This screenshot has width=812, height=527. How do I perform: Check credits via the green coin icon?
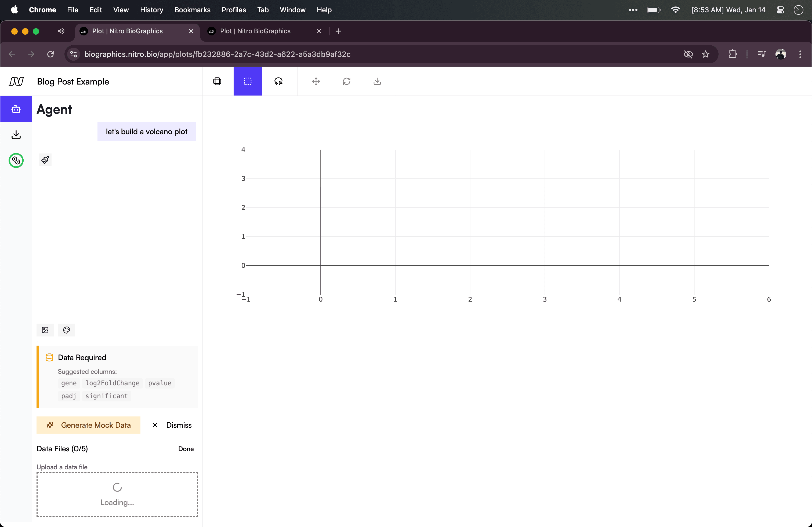[x=16, y=160]
